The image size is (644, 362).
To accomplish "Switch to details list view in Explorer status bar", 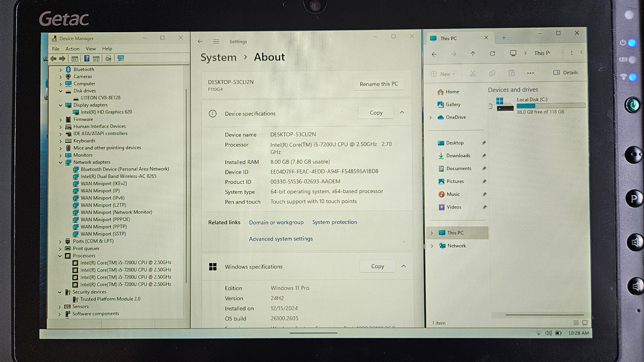I will pos(576,323).
